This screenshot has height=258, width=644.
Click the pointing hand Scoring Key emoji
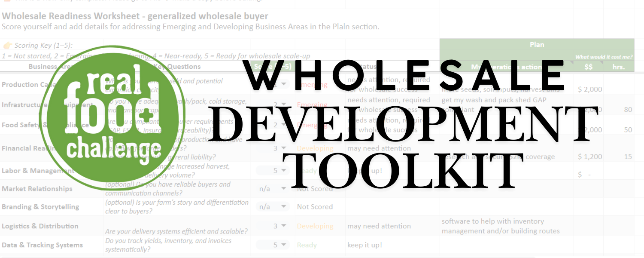pyautogui.click(x=7, y=45)
